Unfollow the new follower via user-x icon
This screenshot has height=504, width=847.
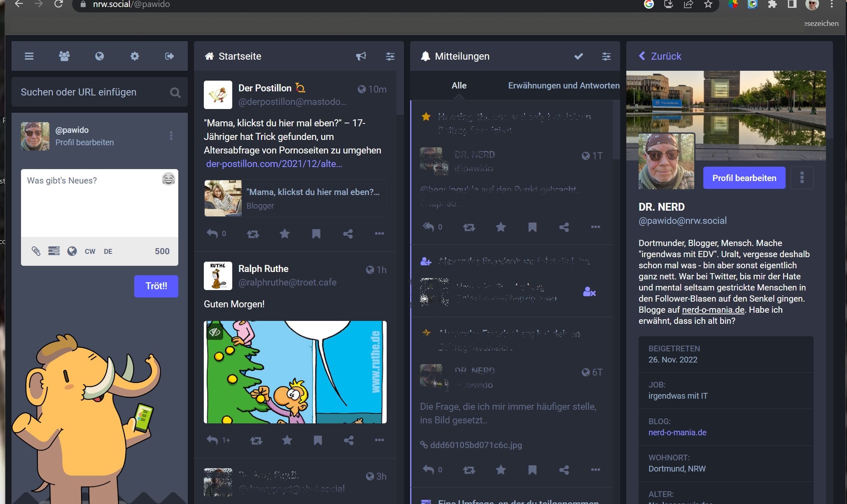coord(589,292)
